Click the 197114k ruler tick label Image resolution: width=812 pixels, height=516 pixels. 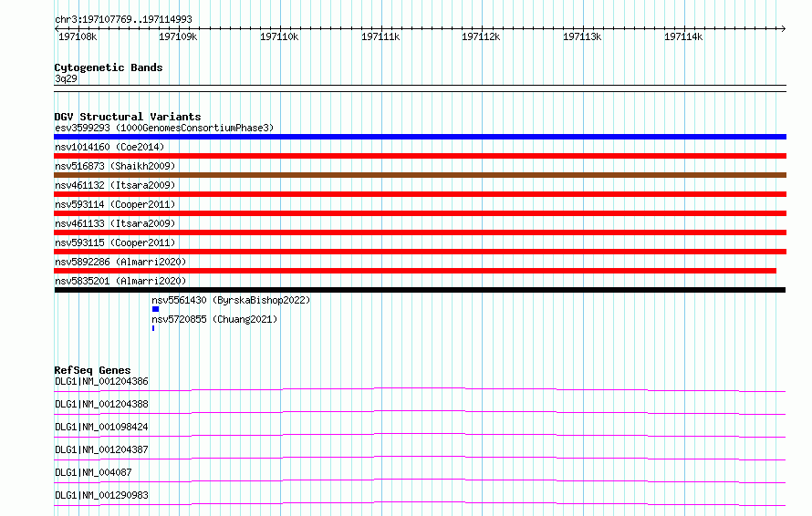683,36
